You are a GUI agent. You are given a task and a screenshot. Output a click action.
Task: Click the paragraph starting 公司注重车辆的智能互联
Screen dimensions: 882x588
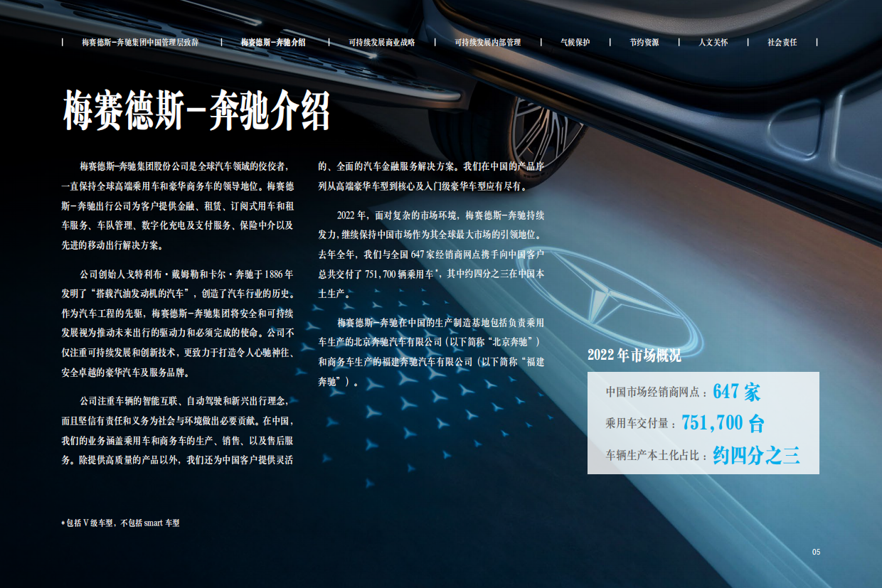point(178,430)
